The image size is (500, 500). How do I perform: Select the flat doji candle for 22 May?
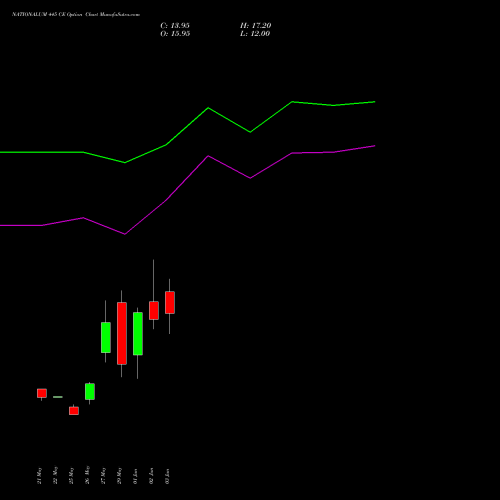pos(58,397)
